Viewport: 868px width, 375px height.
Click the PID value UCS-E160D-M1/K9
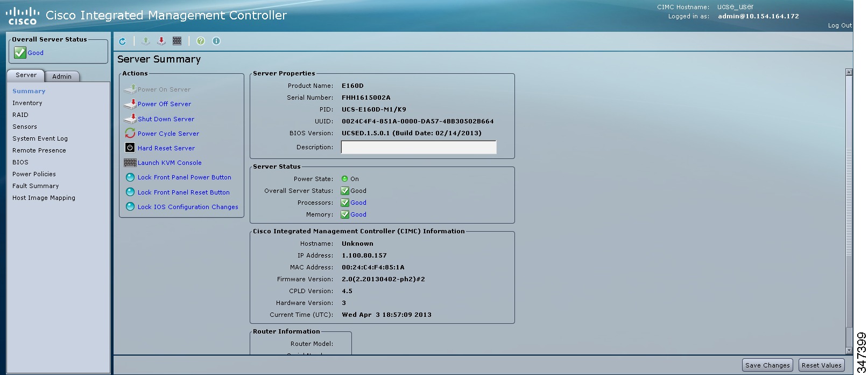(374, 109)
